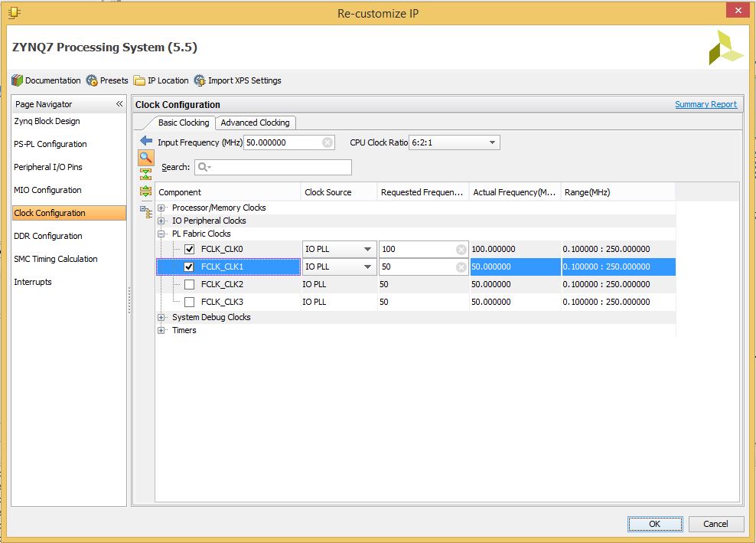Open the Summary Report link
This screenshot has height=543, width=756.
705,104
